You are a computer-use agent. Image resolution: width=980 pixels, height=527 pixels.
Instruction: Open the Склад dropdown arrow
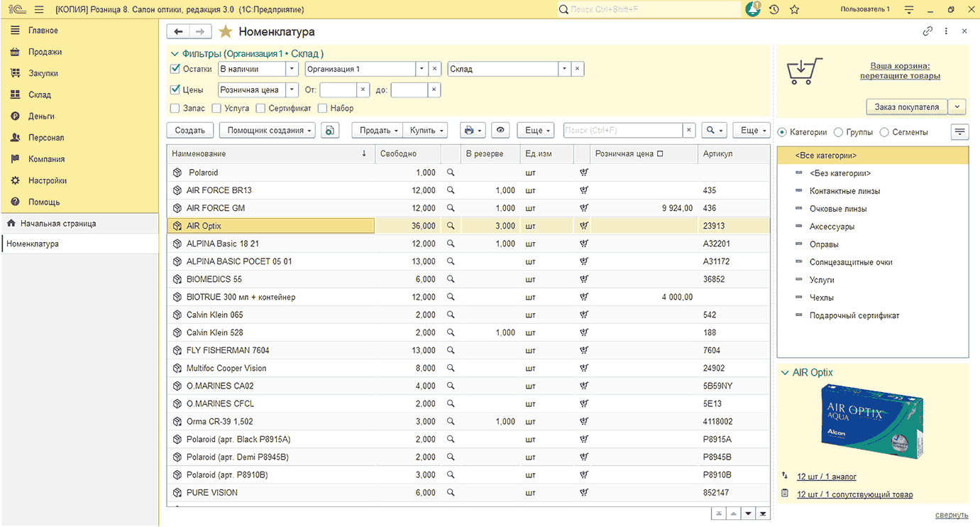click(564, 69)
